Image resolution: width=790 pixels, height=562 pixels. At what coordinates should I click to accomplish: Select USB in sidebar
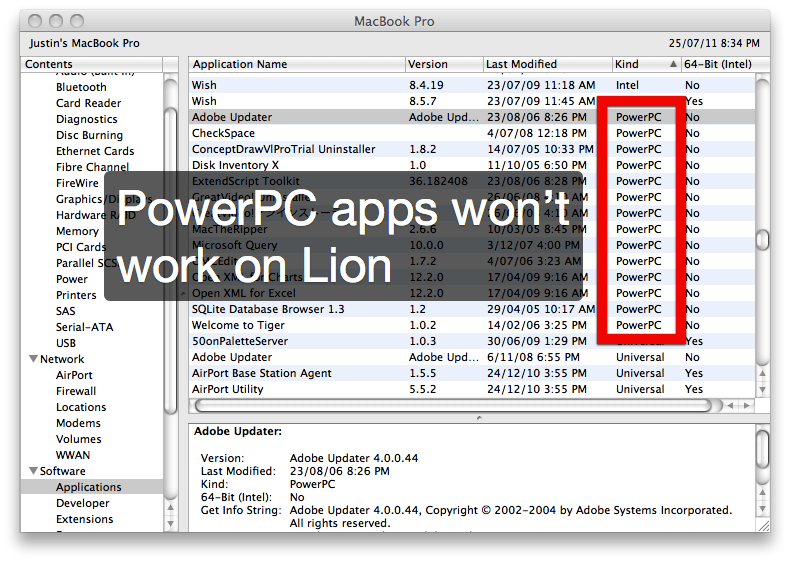[x=65, y=343]
